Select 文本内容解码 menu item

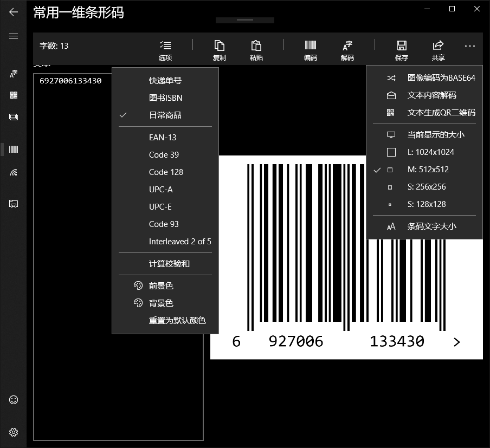pyautogui.click(x=424, y=95)
